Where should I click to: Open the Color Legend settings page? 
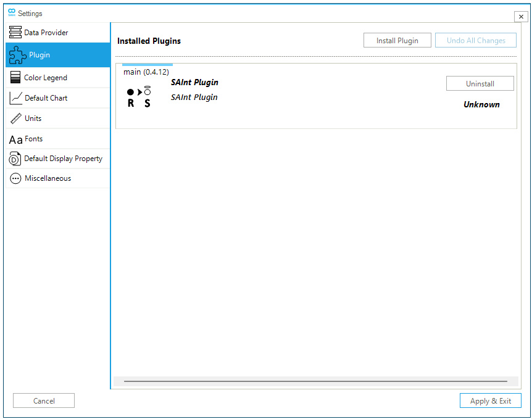click(57, 77)
